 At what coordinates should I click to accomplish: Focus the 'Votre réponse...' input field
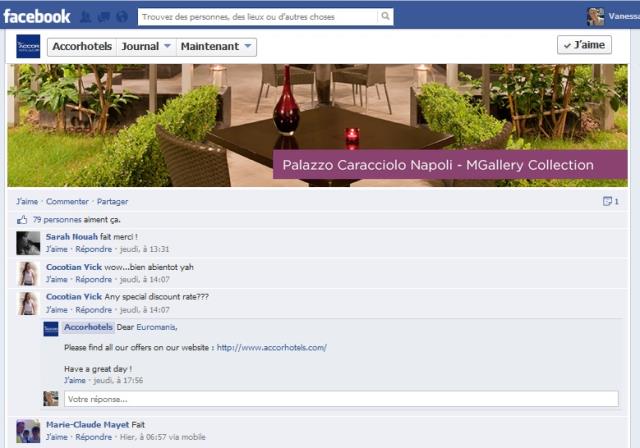(341, 399)
